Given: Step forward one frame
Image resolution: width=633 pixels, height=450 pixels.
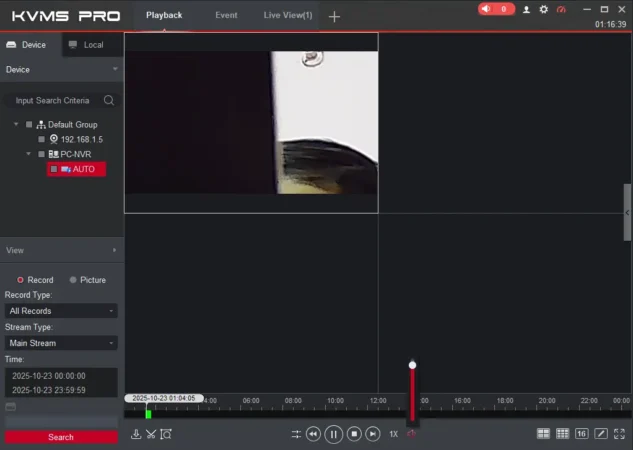Looking at the screenshot, I should click(373, 434).
